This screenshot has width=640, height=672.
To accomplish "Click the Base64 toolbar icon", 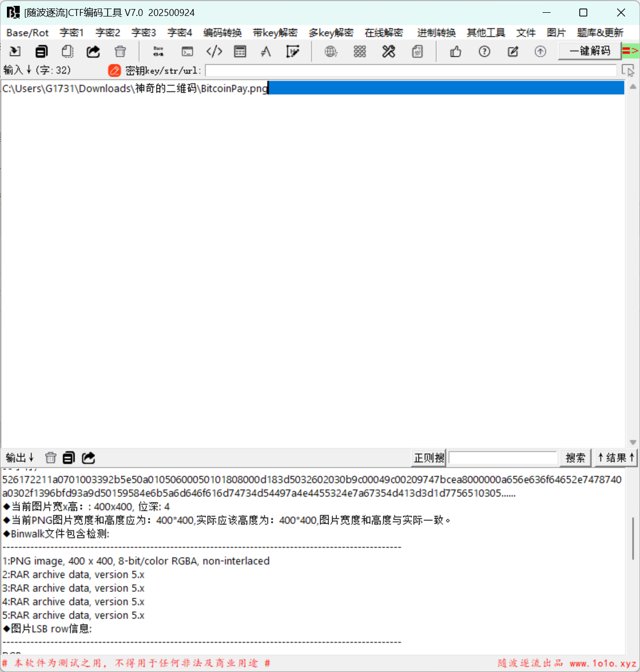I will coord(158,52).
